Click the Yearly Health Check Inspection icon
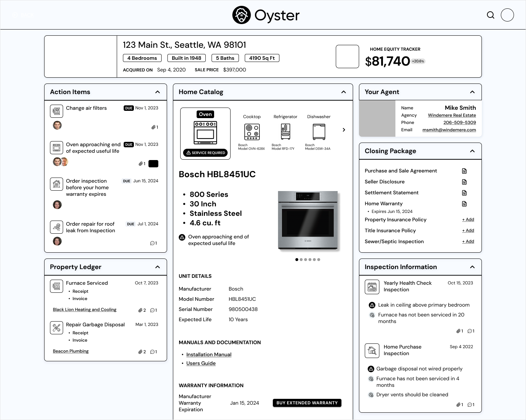Image resolution: width=526 pixels, height=420 pixels. tap(372, 287)
